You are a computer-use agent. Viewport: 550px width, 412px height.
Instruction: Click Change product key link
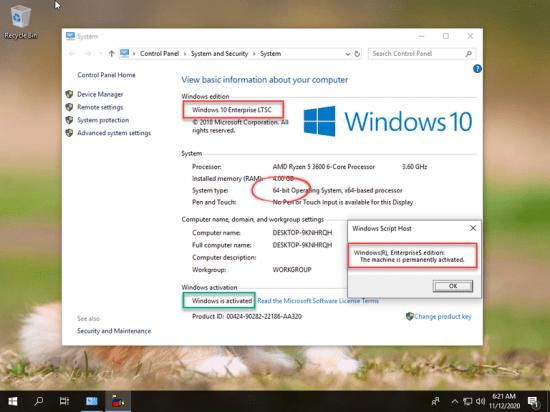[443, 316]
